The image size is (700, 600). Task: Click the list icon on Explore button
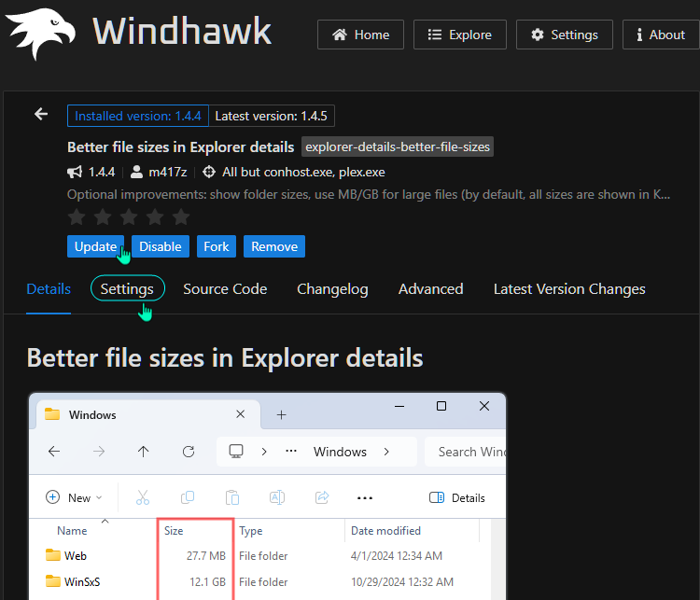tap(434, 35)
